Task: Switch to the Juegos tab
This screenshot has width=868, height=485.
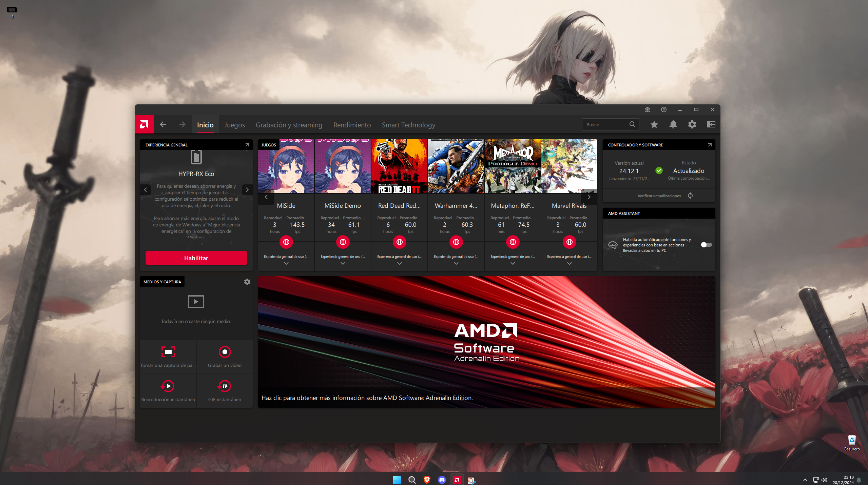Action: coord(234,125)
